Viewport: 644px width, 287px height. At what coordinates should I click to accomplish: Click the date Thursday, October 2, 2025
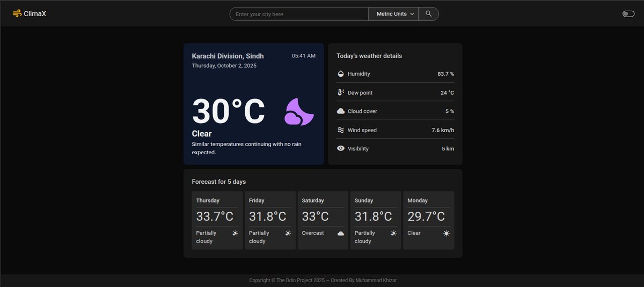[x=224, y=66]
